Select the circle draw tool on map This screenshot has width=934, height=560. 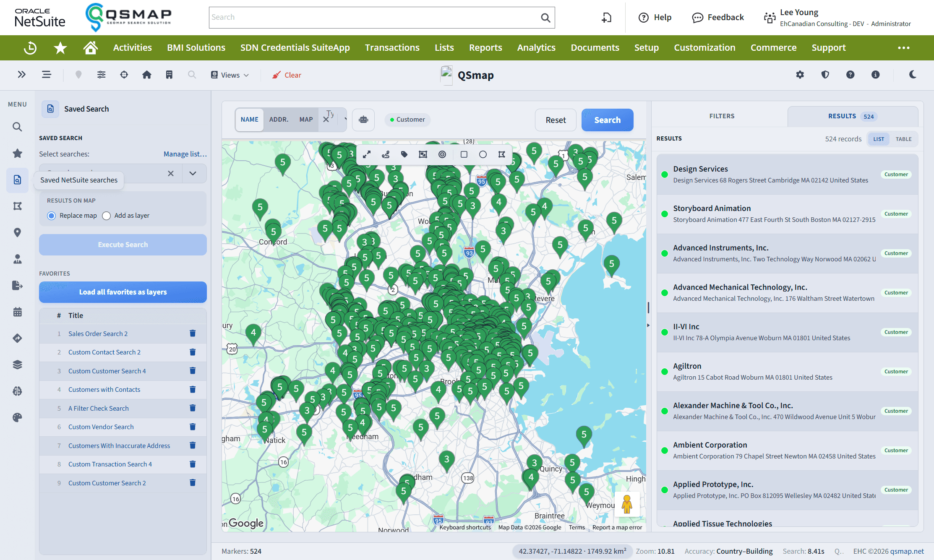tap(483, 154)
